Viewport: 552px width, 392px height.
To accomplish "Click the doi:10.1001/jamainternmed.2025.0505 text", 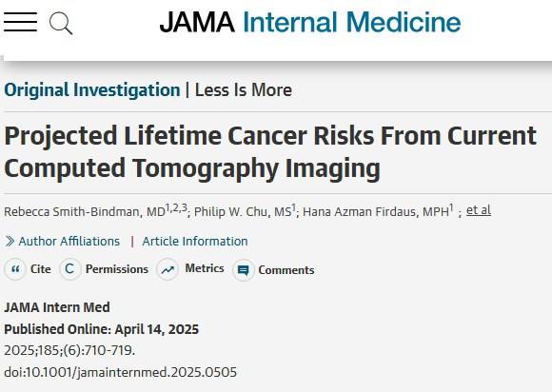I will [121, 372].
